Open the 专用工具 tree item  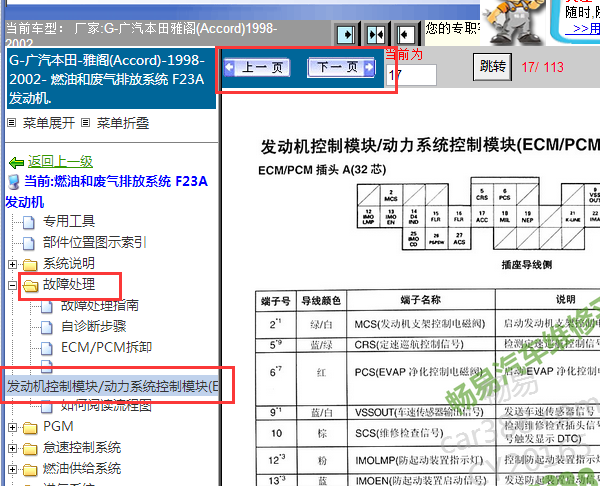[69, 221]
